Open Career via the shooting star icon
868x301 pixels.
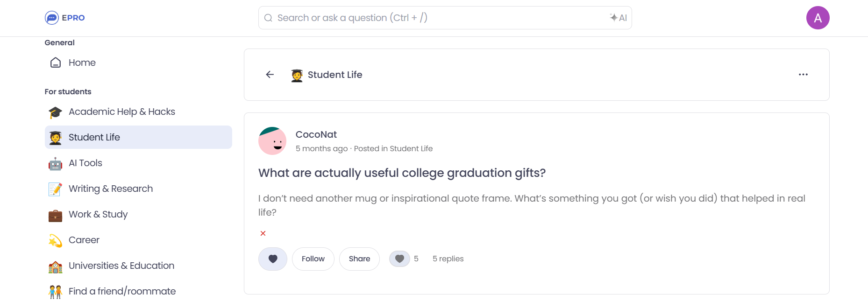(55, 240)
